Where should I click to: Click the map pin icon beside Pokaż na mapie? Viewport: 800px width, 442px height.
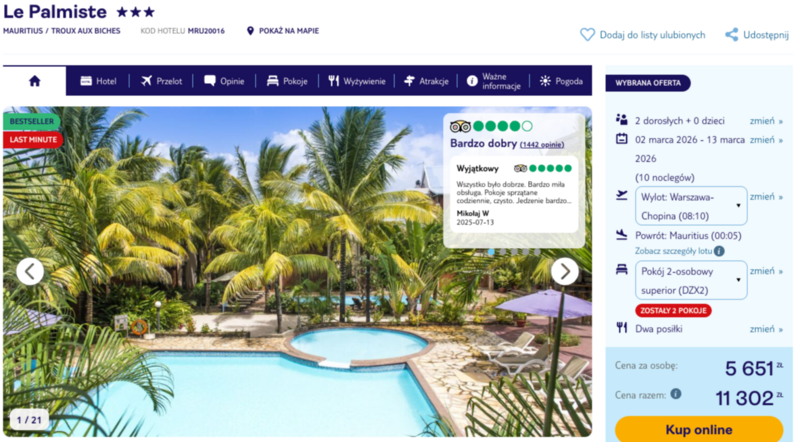point(250,31)
